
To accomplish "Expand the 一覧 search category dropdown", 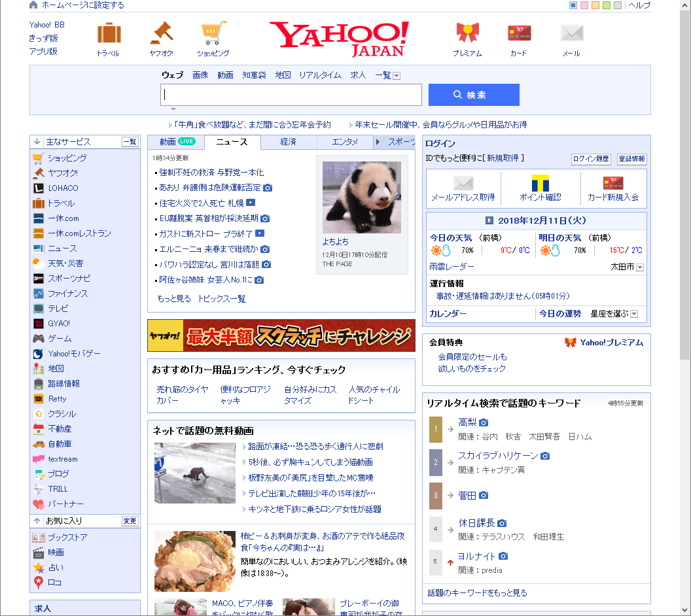I will pos(397,76).
